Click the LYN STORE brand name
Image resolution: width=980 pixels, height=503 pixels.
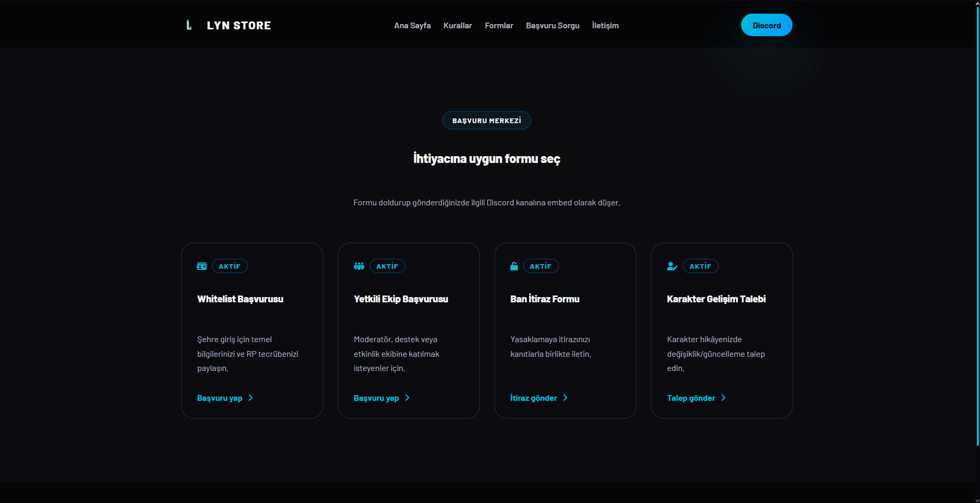click(x=239, y=26)
